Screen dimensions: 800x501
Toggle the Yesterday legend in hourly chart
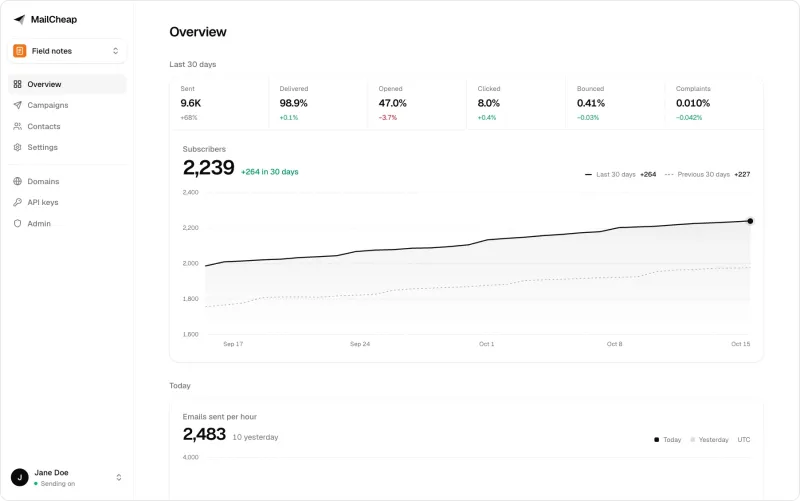(709, 439)
